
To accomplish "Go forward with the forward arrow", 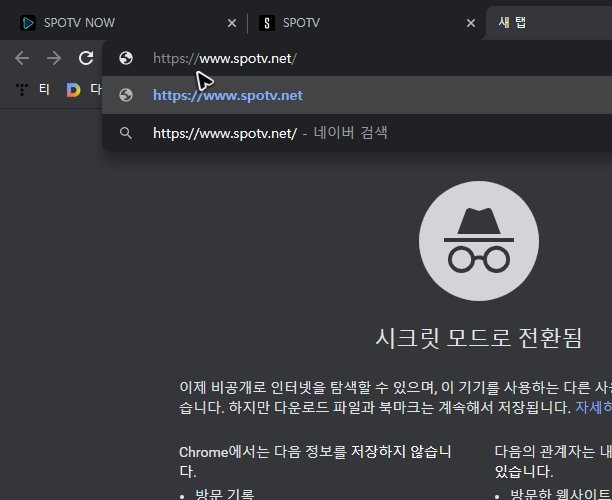I will [x=54, y=58].
